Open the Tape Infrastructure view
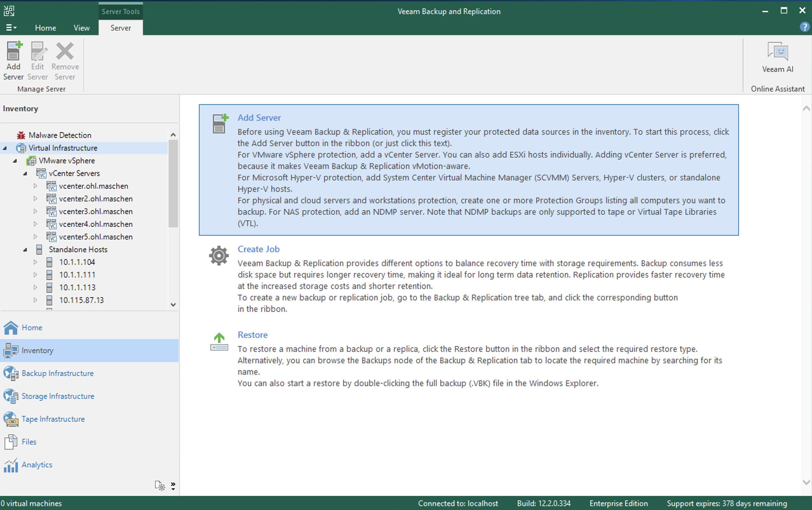Screen dimensions: 812x510 tap(53, 419)
